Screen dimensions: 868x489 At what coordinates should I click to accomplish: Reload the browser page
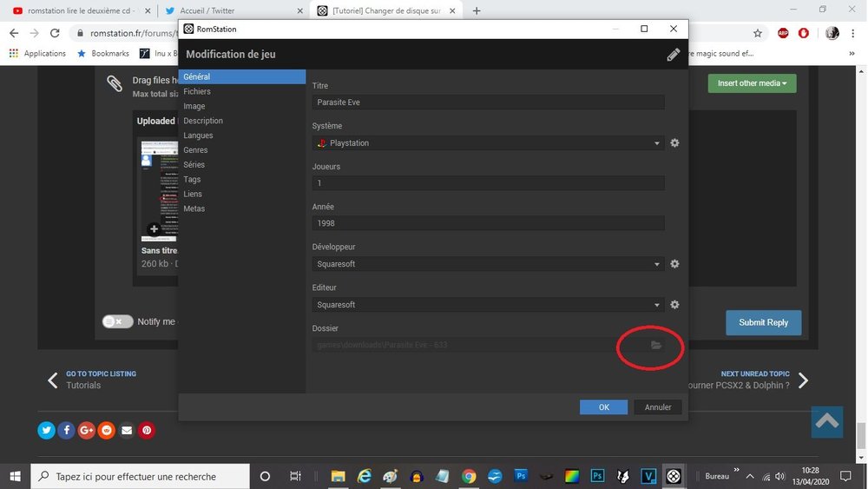pos(54,33)
